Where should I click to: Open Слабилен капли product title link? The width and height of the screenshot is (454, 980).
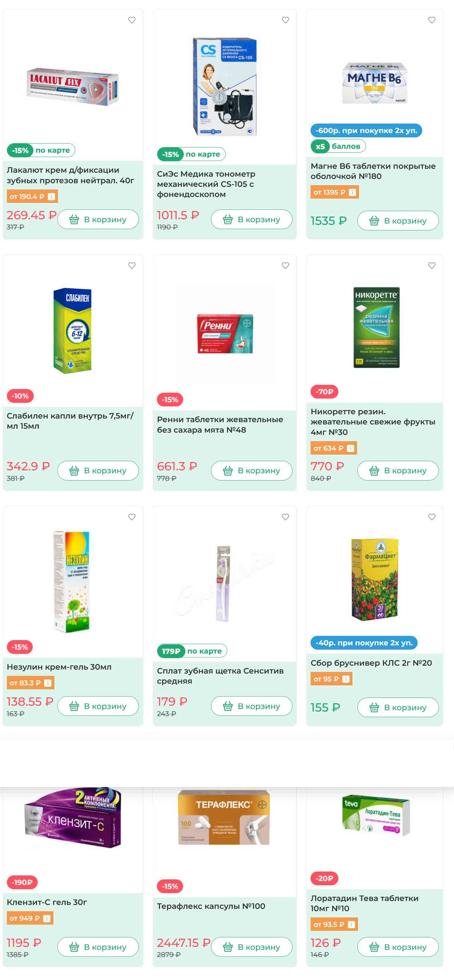70,421
